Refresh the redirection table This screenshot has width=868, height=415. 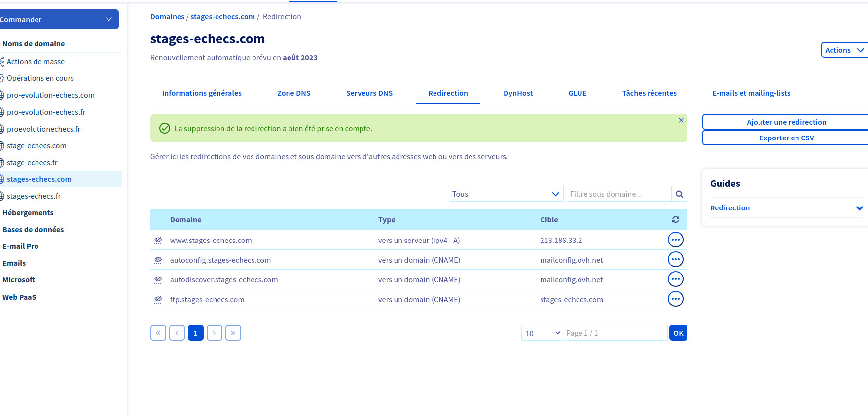tap(675, 220)
